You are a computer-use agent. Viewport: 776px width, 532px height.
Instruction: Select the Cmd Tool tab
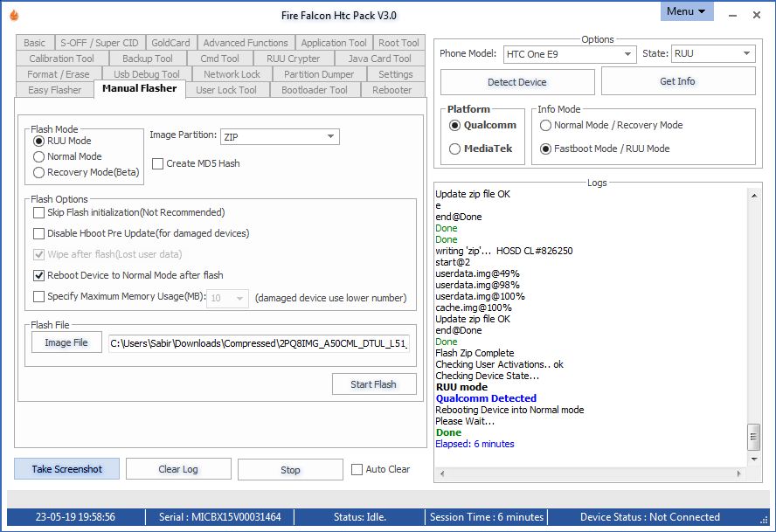tap(219, 59)
